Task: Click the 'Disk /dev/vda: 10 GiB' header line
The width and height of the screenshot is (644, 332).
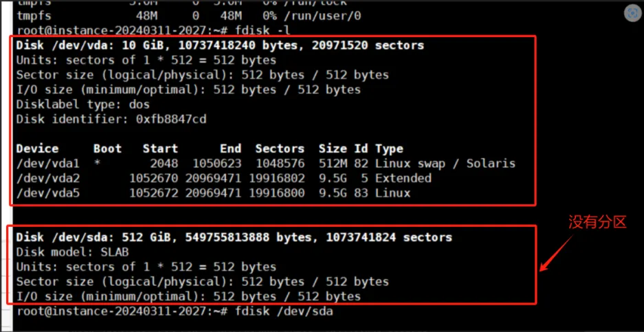Action: tap(220, 45)
